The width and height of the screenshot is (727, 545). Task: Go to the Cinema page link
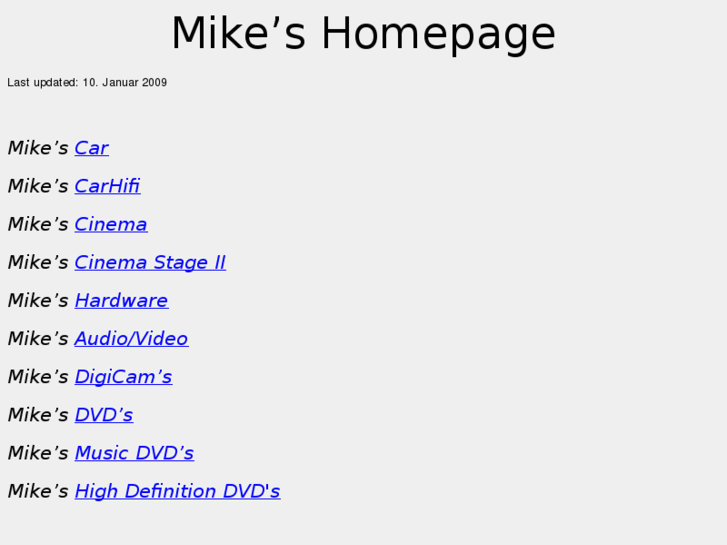(x=110, y=224)
